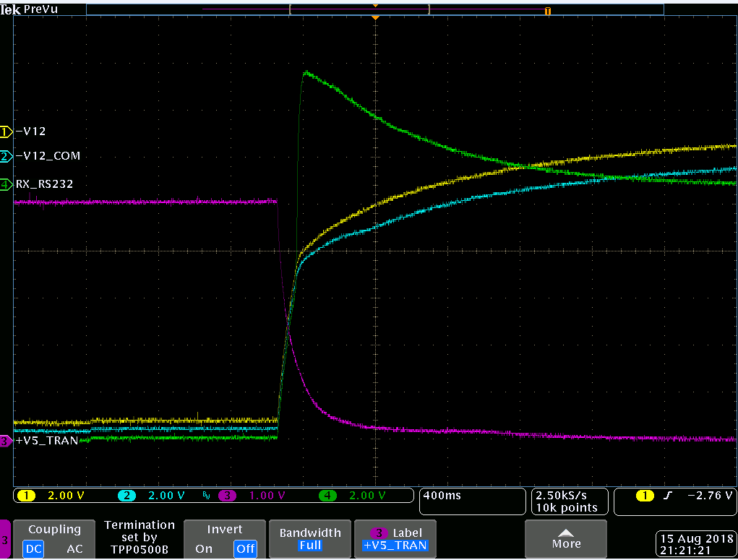Click the yellow channel 1 badge in readout
Screen dimensions: 738x560
26,496
